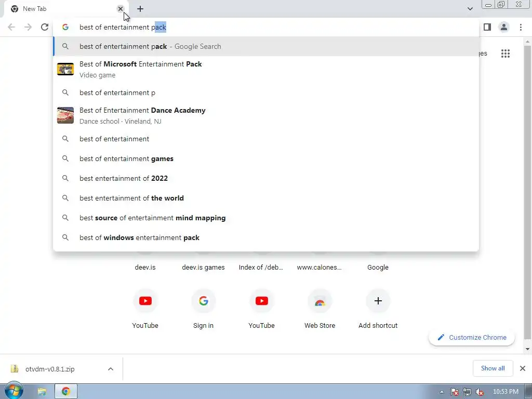This screenshot has width=532, height=399.
Task: Click the page vertical scrollbar
Action: pyautogui.click(x=527, y=192)
